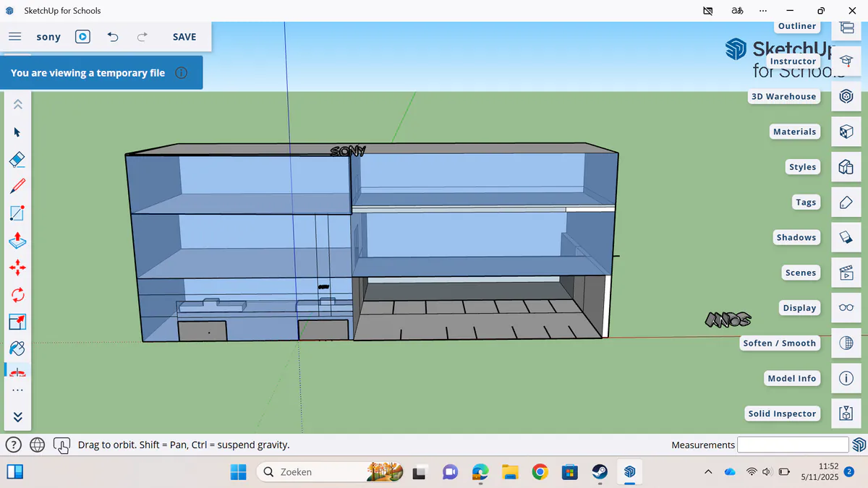Redo the last action
Image resolution: width=868 pixels, height=488 pixels.
point(142,37)
